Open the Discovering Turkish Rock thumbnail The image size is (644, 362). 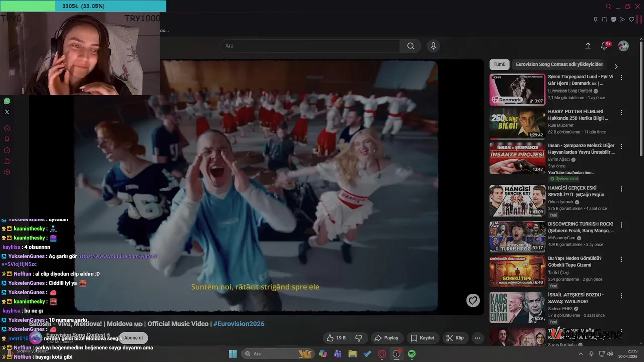(517, 236)
